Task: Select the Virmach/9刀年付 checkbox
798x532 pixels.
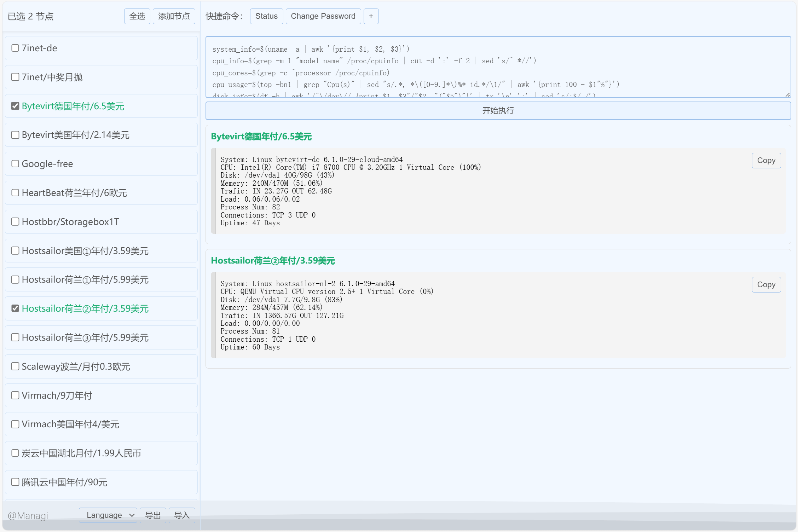Action: coord(15,395)
